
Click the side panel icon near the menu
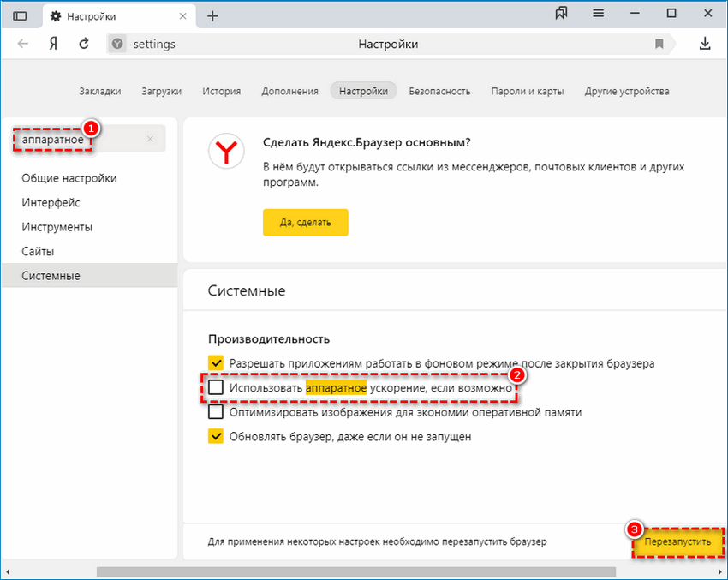click(x=561, y=13)
